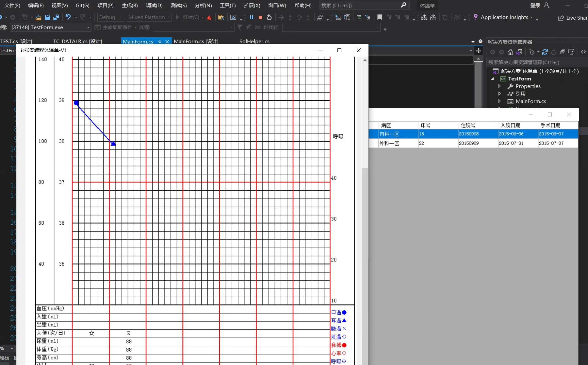Pause debugging with the Break All icon
The image size is (588, 365).
pyautogui.click(x=252, y=17)
